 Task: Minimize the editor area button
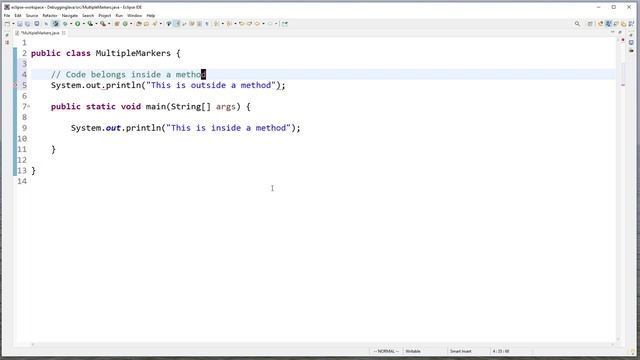click(x=613, y=32)
